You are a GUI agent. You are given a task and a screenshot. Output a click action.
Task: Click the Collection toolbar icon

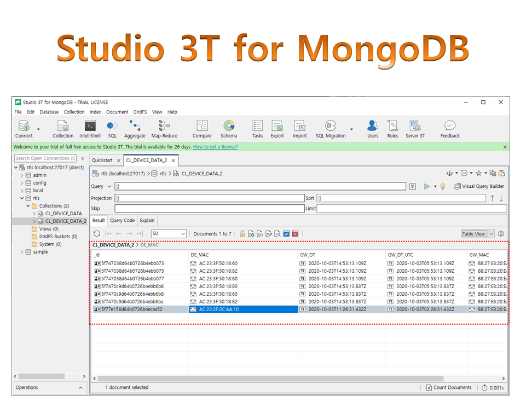coord(63,126)
